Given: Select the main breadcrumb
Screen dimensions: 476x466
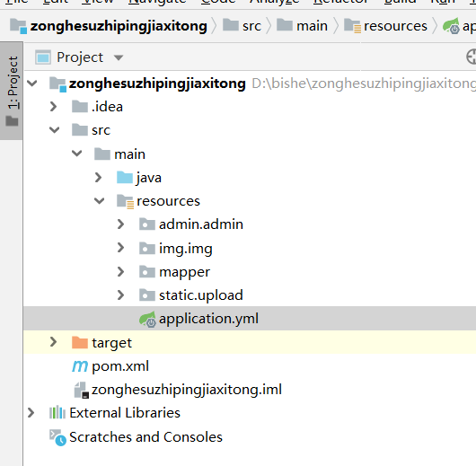Looking at the screenshot, I should click(312, 26).
